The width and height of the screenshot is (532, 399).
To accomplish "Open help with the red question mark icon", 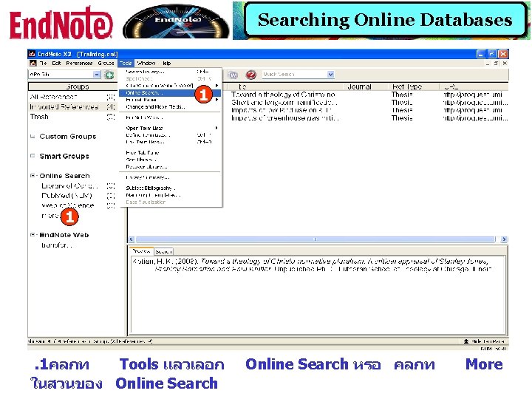I will coord(251,75).
